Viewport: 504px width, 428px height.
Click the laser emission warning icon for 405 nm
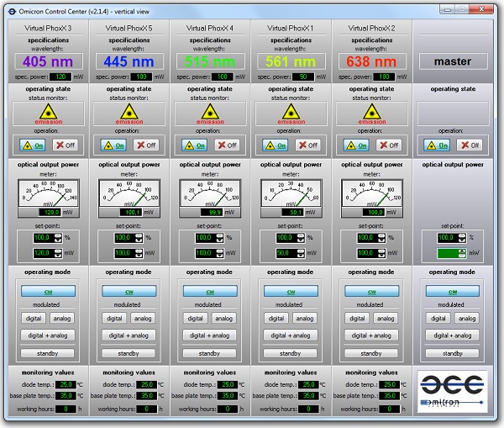click(x=48, y=111)
